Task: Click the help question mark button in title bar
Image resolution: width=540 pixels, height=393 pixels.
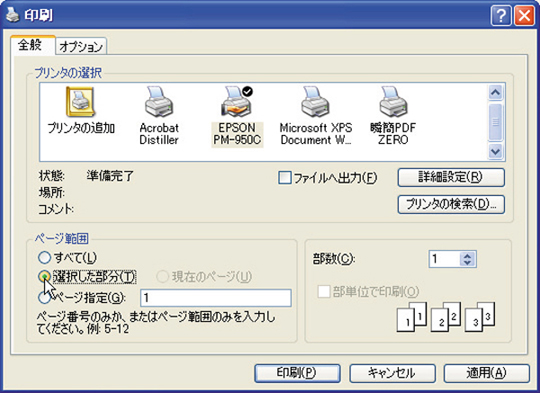Action: (501, 16)
